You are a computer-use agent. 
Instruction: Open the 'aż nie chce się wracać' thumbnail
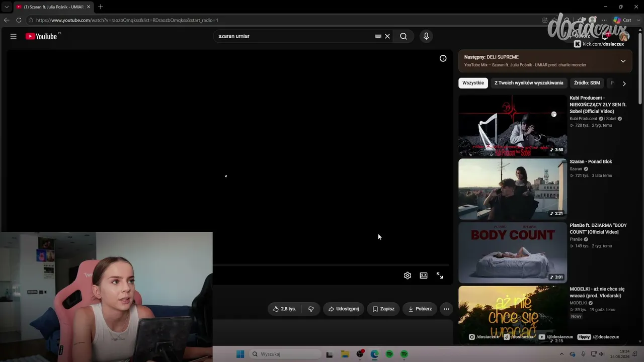513,315
